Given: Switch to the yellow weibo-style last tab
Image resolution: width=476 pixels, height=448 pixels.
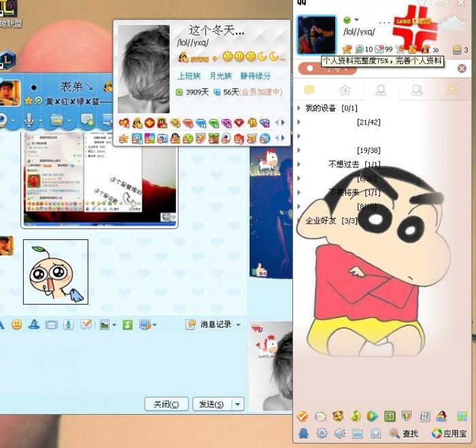Looking at the screenshot, I should point(452,90).
